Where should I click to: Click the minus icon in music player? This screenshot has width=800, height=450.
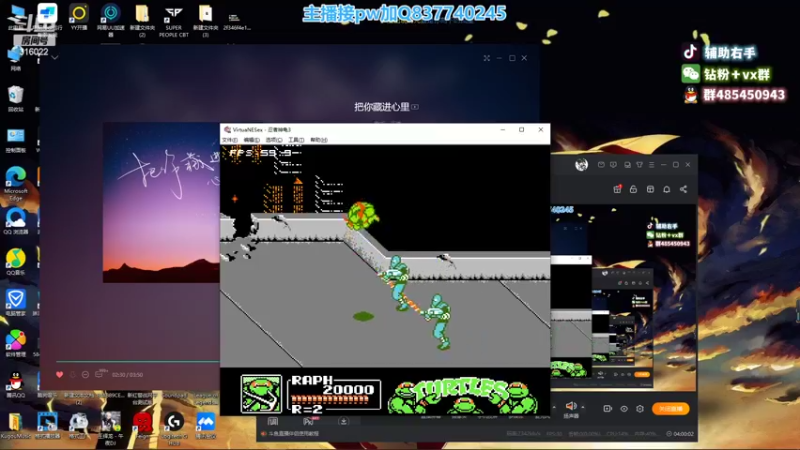[x=85, y=374]
